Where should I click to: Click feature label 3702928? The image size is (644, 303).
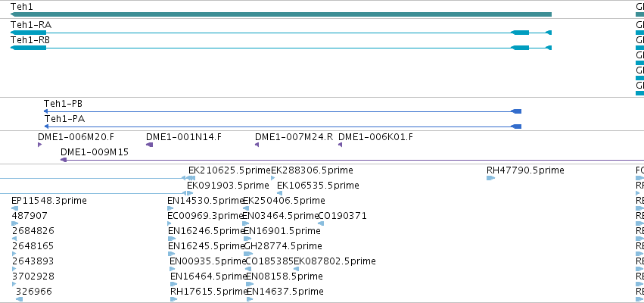coord(33,276)
